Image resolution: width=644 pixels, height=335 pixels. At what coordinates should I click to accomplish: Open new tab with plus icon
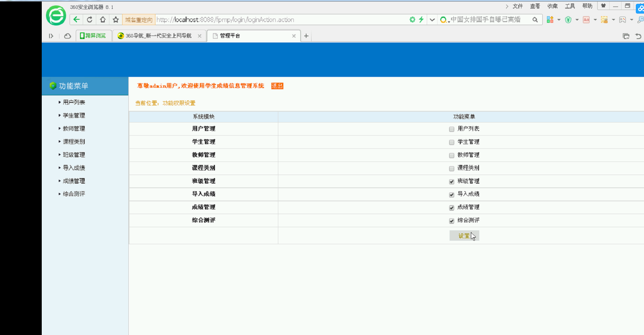click(x=306, y=36)
